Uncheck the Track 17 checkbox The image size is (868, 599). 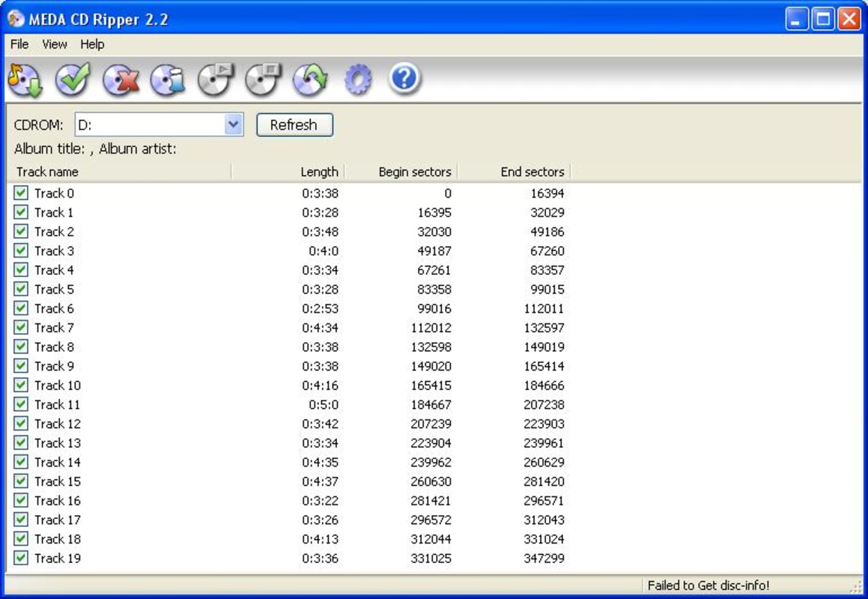21,520
